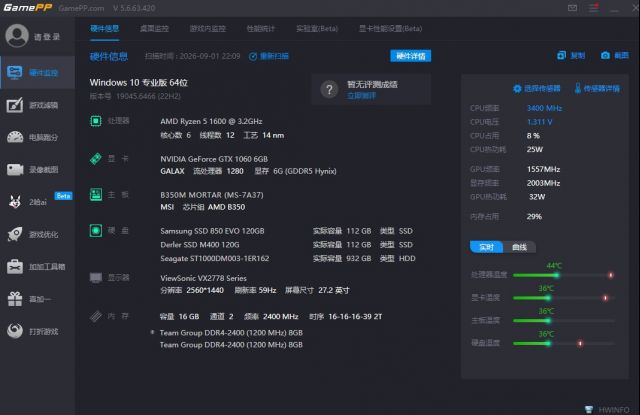Screen dimensions: 640x415
Task: Switch to the 曲线 curve view toggle
Action: (519, 247)
